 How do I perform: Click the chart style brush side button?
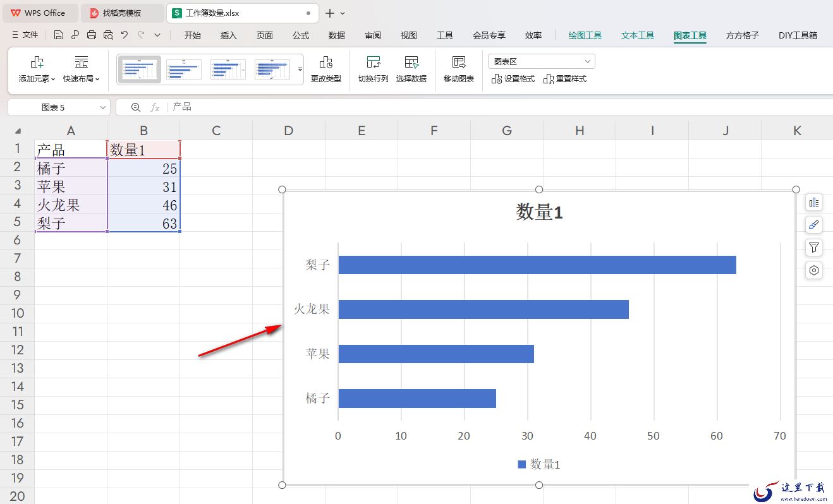point(814,225)
